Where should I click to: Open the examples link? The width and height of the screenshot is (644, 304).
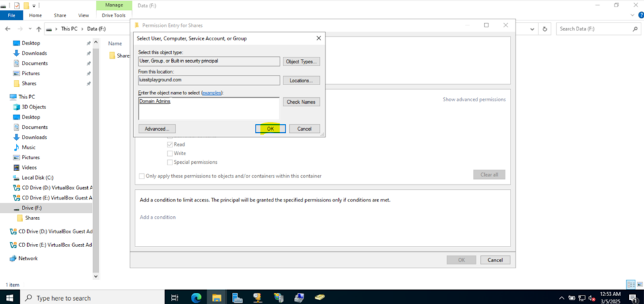pyautogui.click(x=212, y=93)
